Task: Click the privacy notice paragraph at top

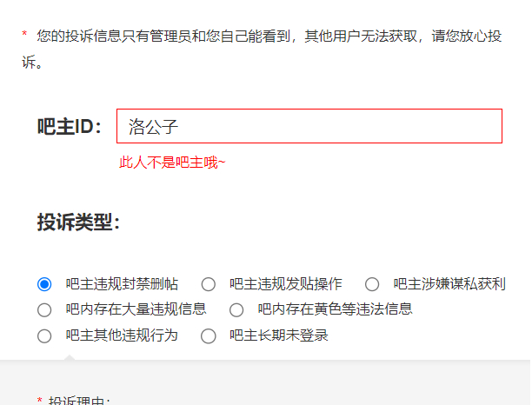Action: coord(262,50)
